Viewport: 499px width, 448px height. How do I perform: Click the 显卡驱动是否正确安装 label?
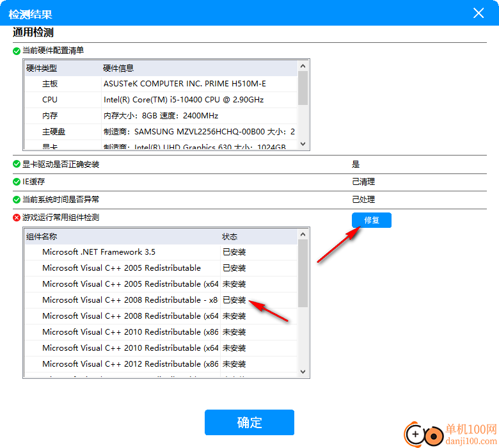[61, 164]
